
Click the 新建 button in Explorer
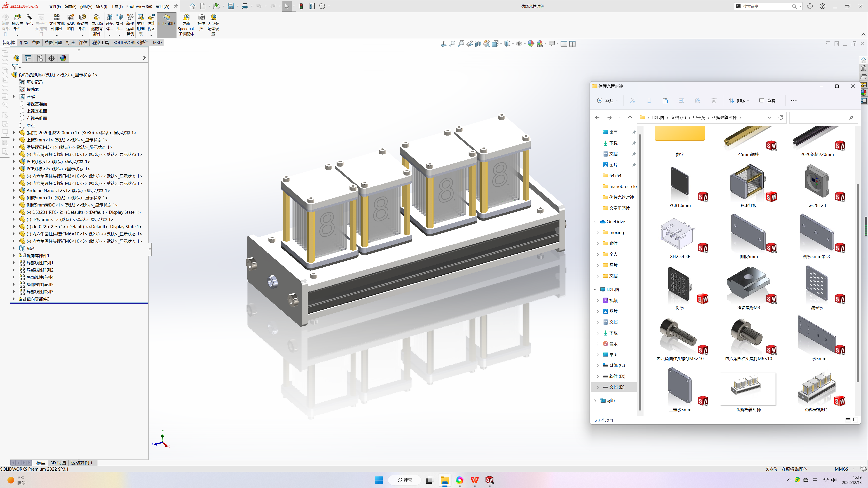tap(608, 100)
